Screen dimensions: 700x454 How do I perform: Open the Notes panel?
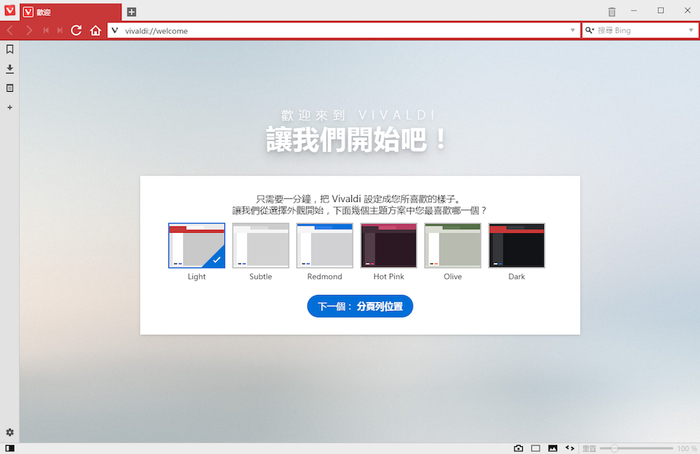pos(10,88)
